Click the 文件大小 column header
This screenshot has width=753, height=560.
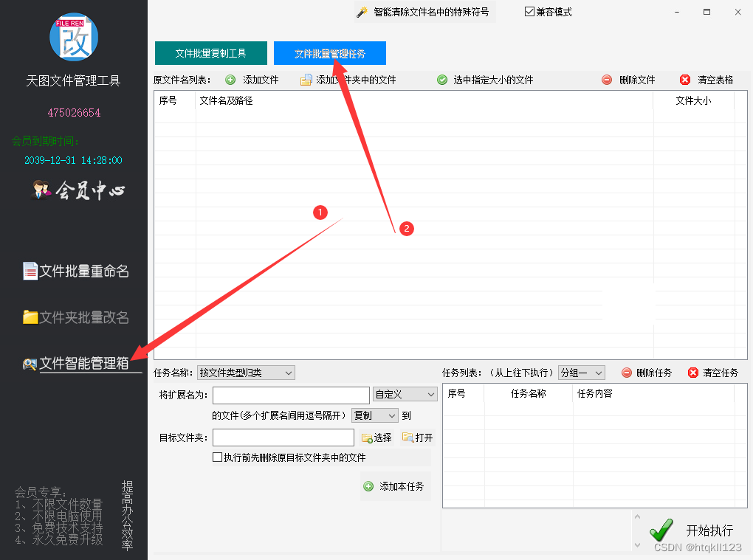tap(693, 100)
